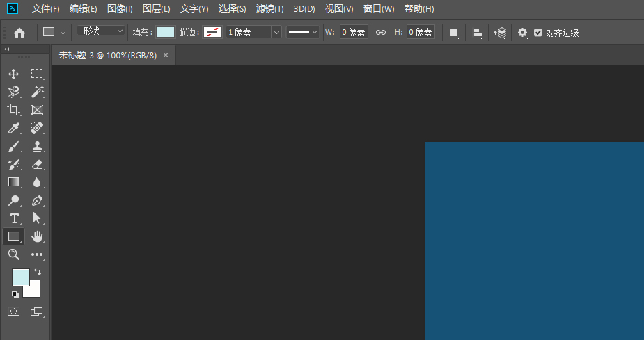Open the 图层(L) menu
The image size is (644, 340).
coord(156,9)
